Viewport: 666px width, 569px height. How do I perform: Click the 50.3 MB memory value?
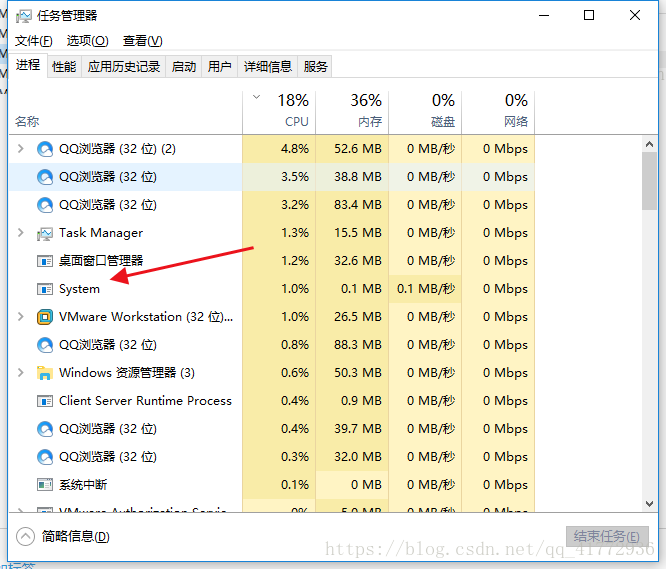[358, 373]
